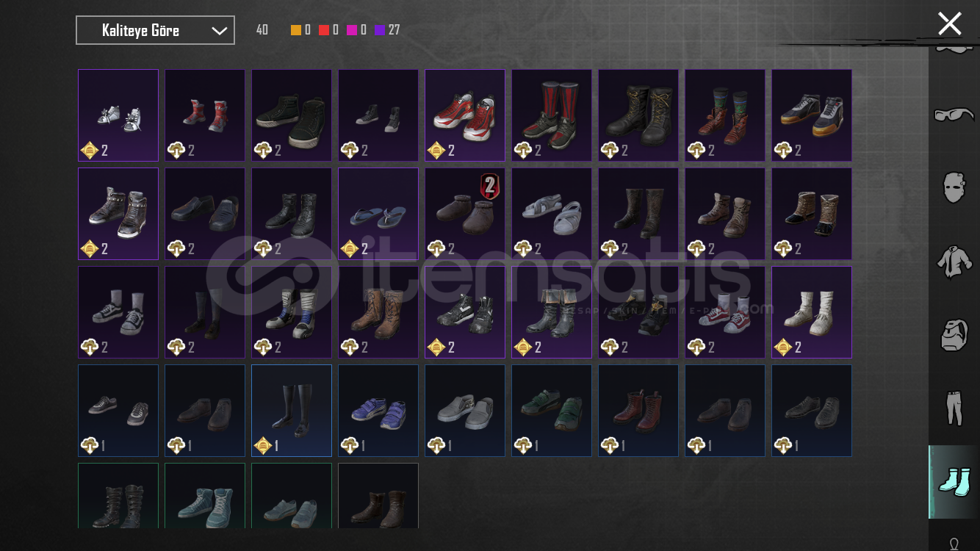Select the shoes category tab
The image size is (980, 551).
pyautogui.click(x=954, y=482)
